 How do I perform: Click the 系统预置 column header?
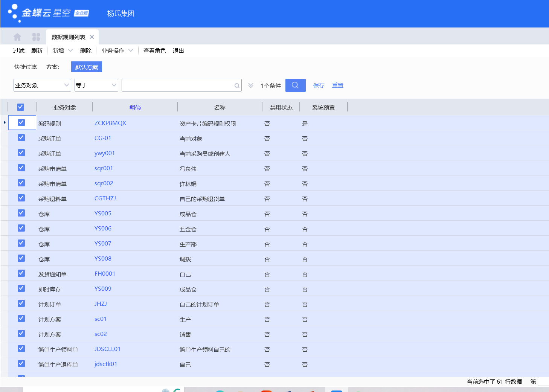coord(323,107)
